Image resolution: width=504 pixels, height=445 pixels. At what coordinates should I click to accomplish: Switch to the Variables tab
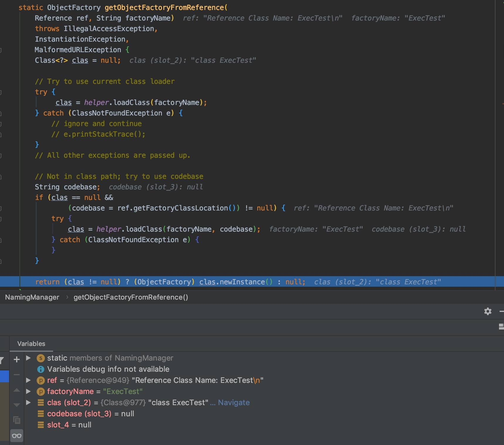31,344
